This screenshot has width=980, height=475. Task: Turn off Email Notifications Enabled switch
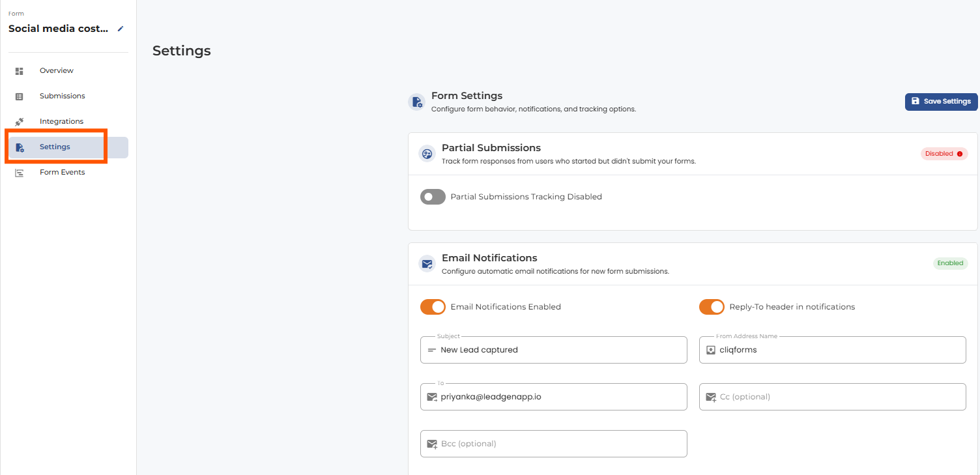tap(433, 307)
